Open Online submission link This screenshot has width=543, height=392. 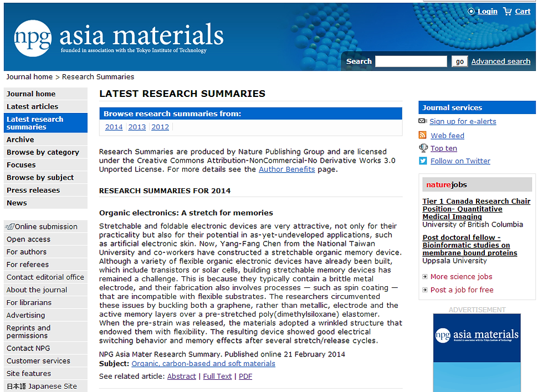click(x=46, y=226)
